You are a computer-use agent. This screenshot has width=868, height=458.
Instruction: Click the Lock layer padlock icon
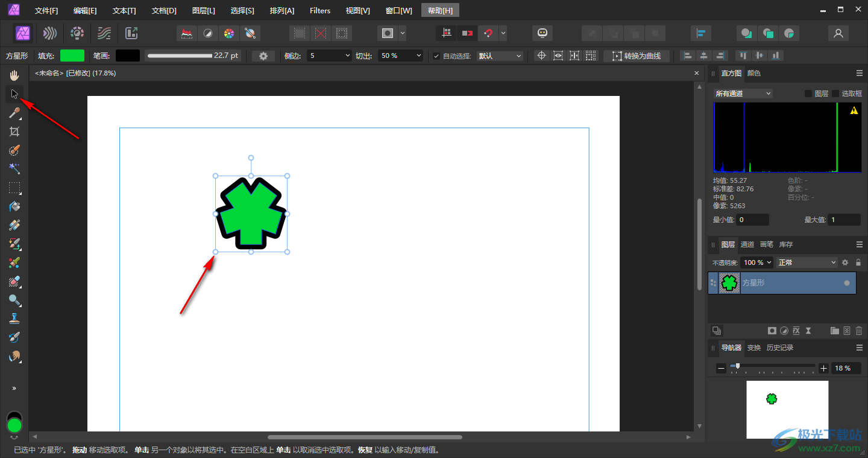[x=858, y=262]
